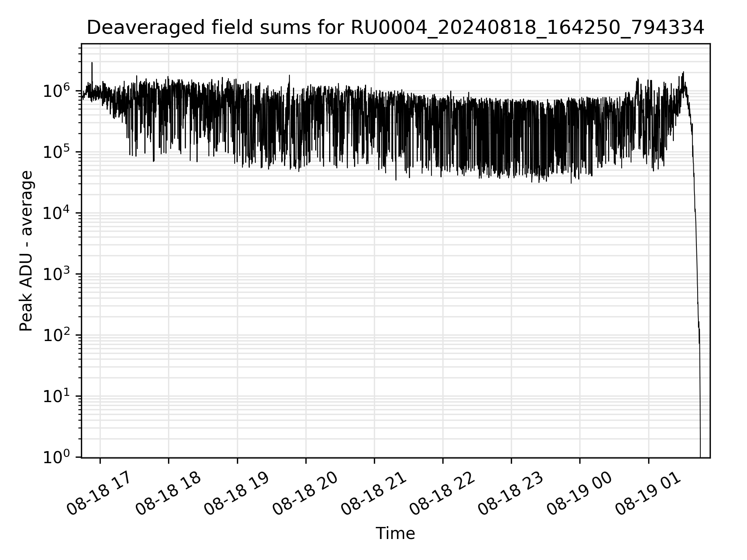Click the x-axis tick label '08-18 17'
The image size is (747, 560).
100,494
